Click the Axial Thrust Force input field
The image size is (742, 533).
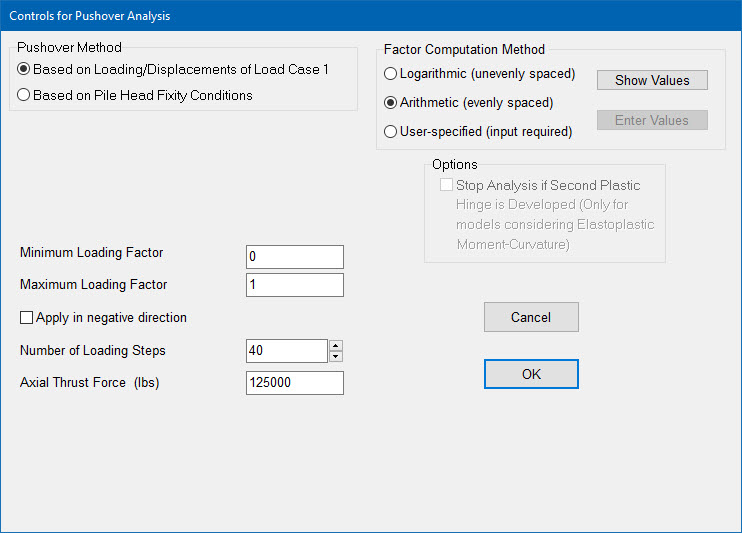point(295,383)
